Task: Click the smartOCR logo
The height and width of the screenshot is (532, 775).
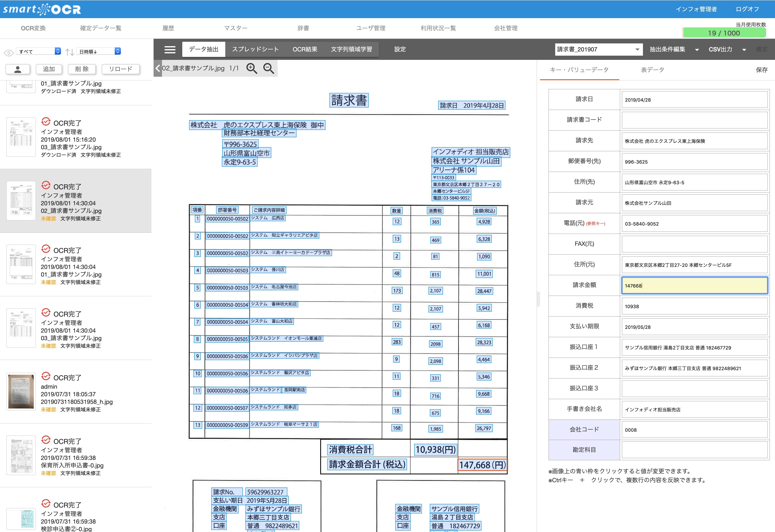Action: point(42,9)
